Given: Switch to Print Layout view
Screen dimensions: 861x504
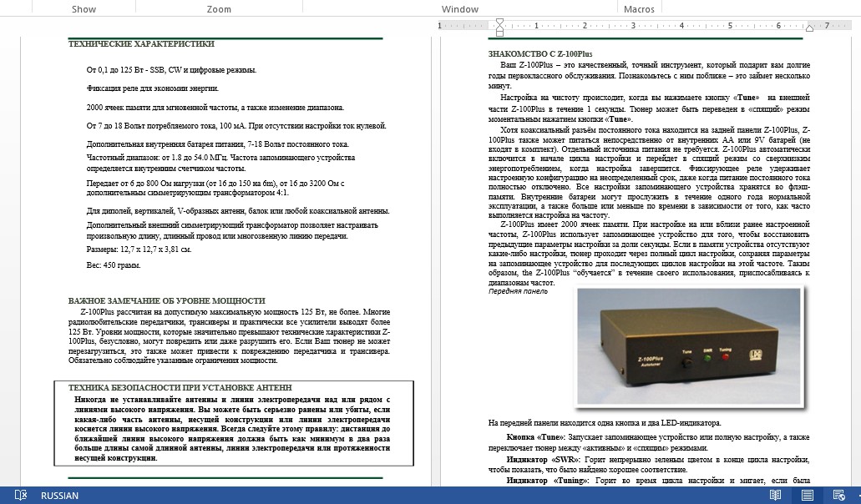Looking at the screenshot, I should click(x=808, y=495).
